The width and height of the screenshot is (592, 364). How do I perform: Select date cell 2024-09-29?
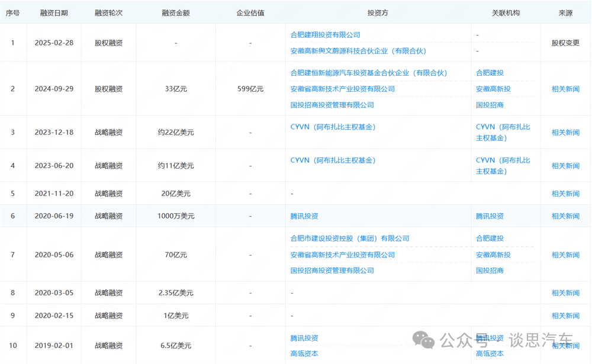point(54,89)
